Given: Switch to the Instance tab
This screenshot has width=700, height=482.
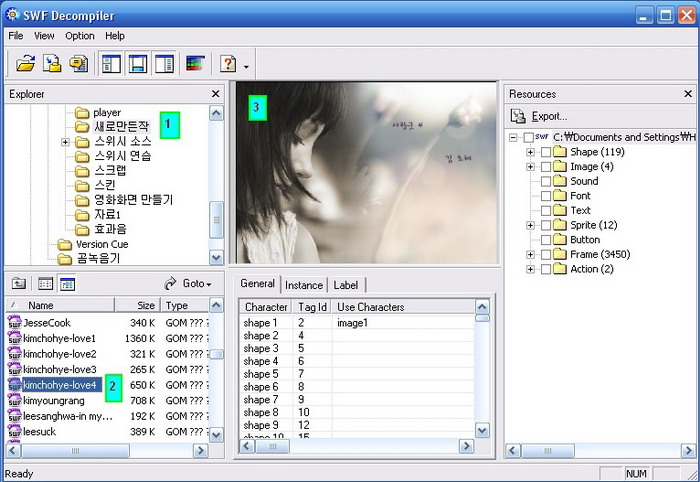Looking at the screenshot, I should pyautogui.click(x=304, y=285).
